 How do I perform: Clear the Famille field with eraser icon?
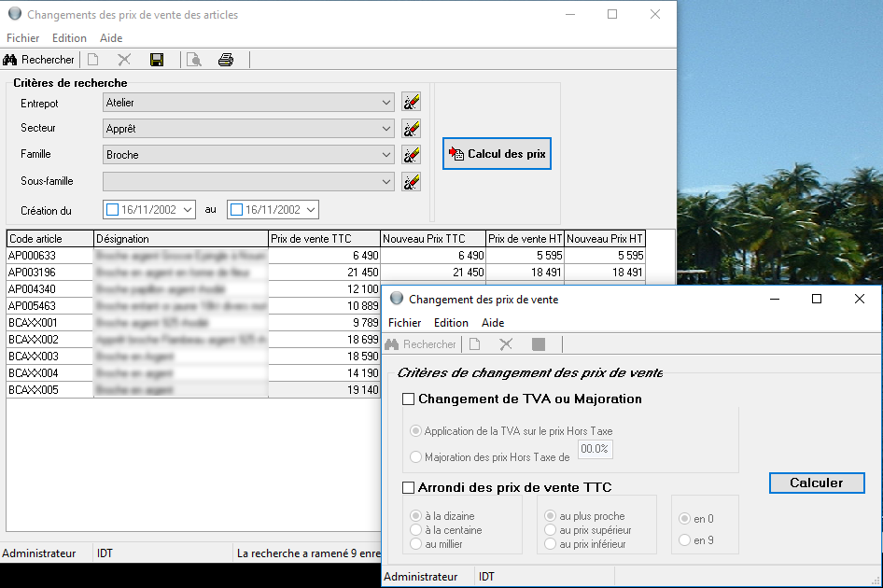point(411,155)
